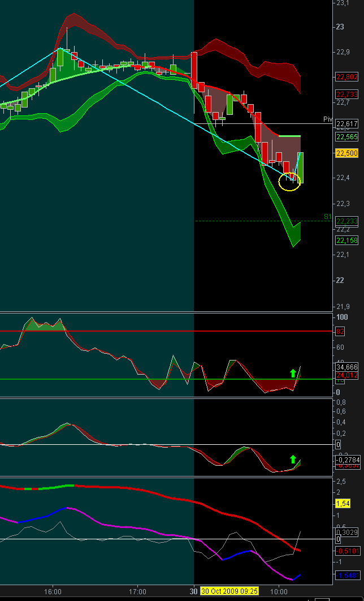This screenshot has height=601, width=364.
Task: Click the S1 support level label
Action: click(328, 217)
